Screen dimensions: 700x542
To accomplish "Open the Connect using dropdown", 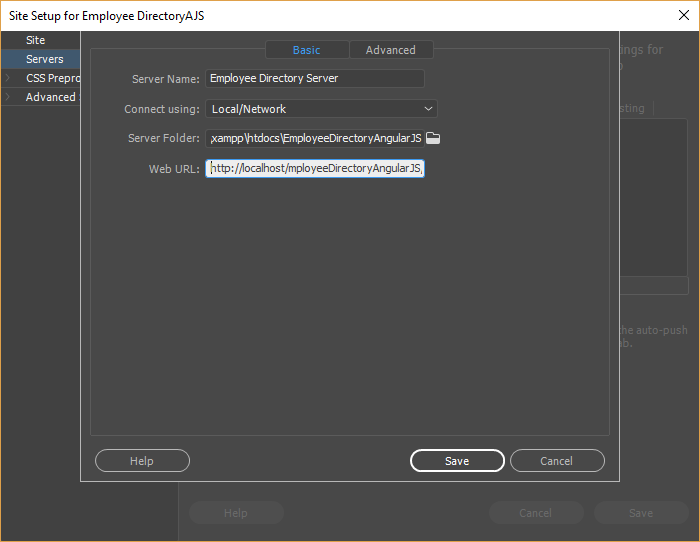I will [321, 109].
